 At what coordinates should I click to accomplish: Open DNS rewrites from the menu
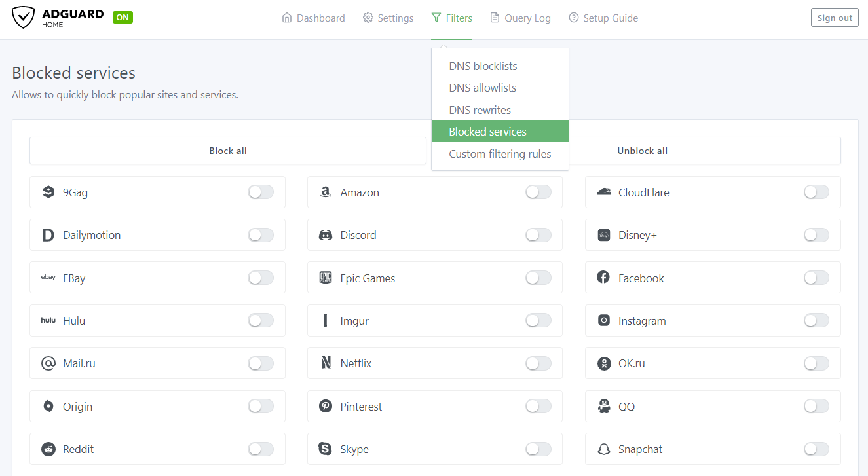click(500, 110)
